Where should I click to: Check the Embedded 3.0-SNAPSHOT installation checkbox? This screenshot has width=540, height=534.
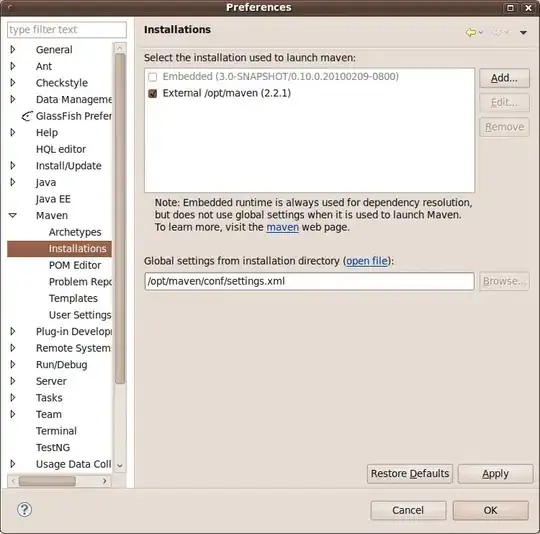click(153, 77)
